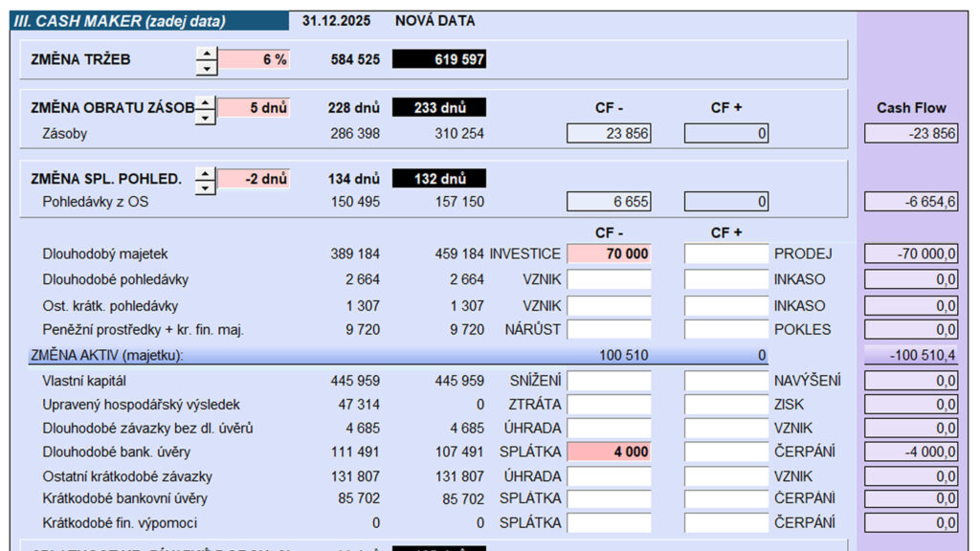The image size is (980, 551).
Task: Select the black 619 597 new revenue cell
Action: (439, 59)
